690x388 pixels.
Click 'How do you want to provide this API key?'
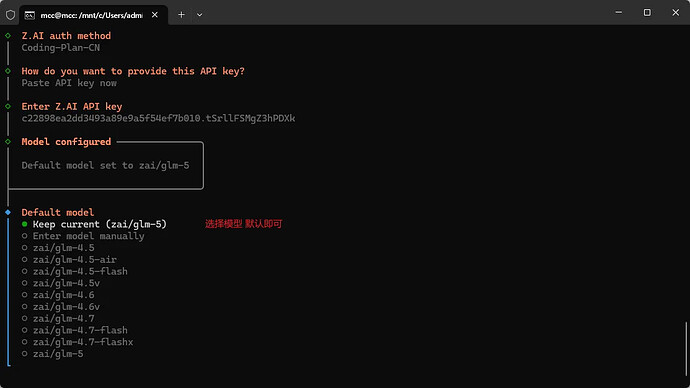coord(133,71)
